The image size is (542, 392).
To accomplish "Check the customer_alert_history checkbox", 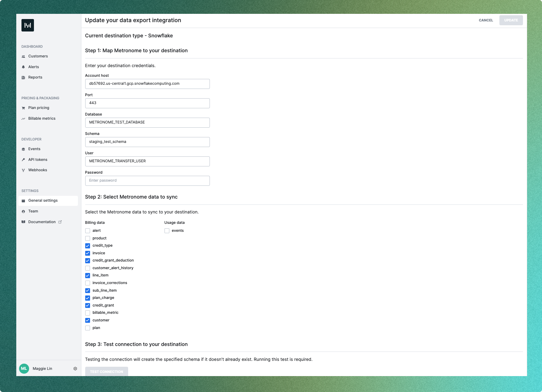I will [x=88, y=268].
